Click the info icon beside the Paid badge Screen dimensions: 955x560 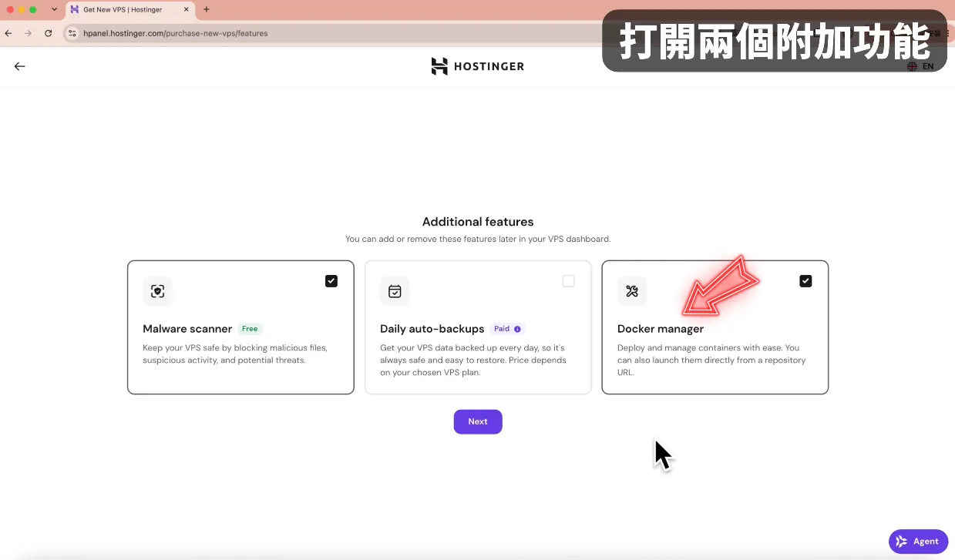[517, 329]
